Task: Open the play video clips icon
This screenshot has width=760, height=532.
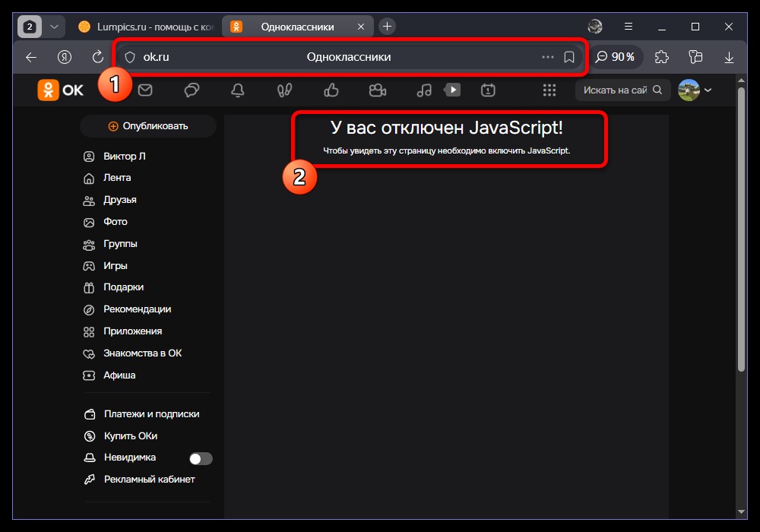Action: click(x=452, y=90)
